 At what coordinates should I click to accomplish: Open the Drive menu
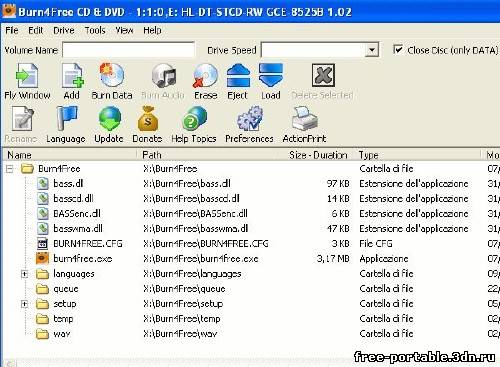coord(64,30)
